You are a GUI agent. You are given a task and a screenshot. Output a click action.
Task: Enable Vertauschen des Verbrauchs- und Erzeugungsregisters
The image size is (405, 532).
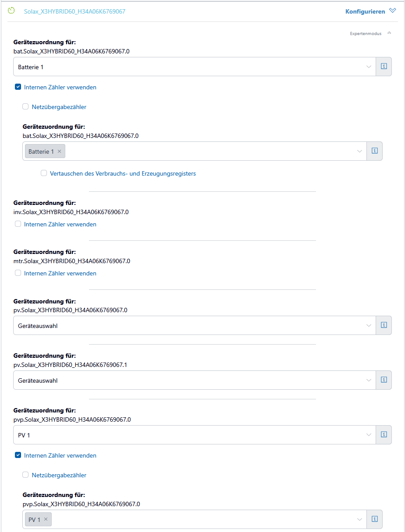44,173
